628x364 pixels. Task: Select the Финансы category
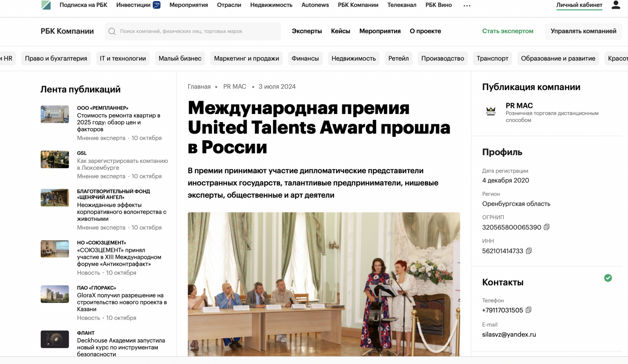coord(305,58)
